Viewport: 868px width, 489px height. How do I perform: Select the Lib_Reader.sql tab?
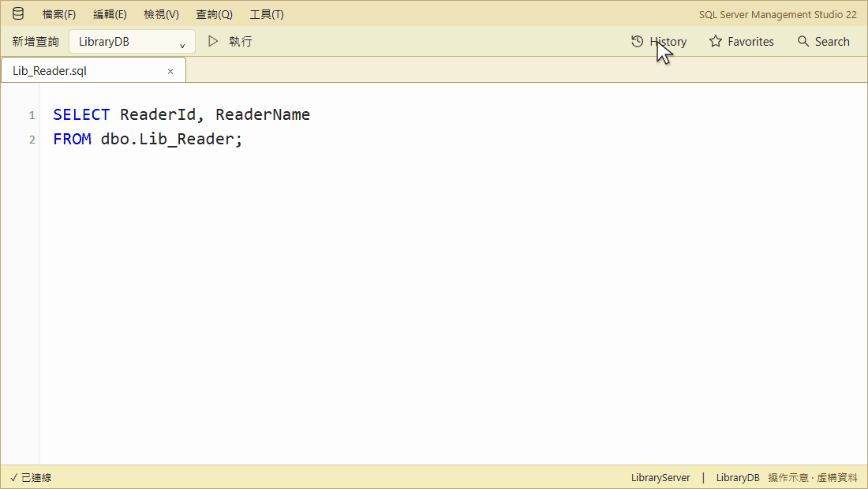(x=93, y=71)
